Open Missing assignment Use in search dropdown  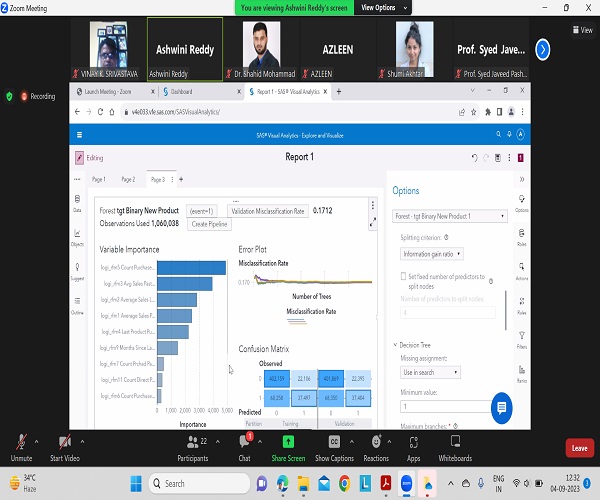tap(430, 372)
